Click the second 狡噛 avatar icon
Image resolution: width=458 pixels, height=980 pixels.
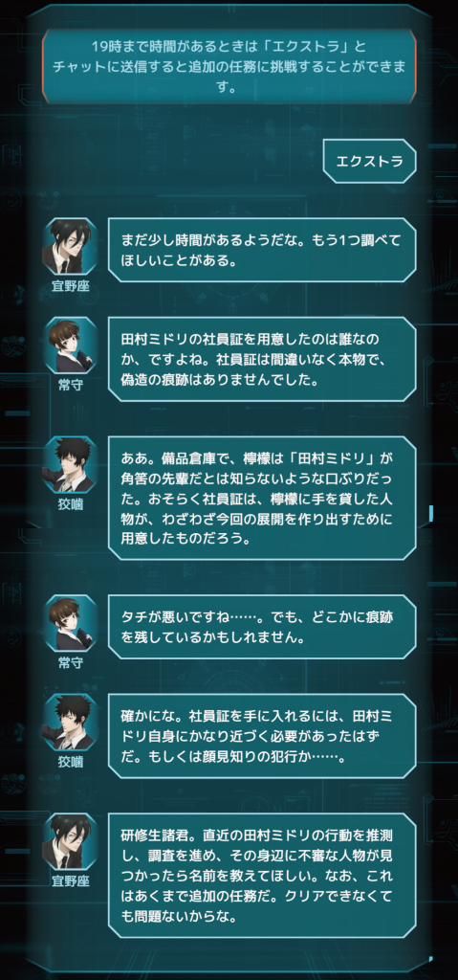coord(70,722)
